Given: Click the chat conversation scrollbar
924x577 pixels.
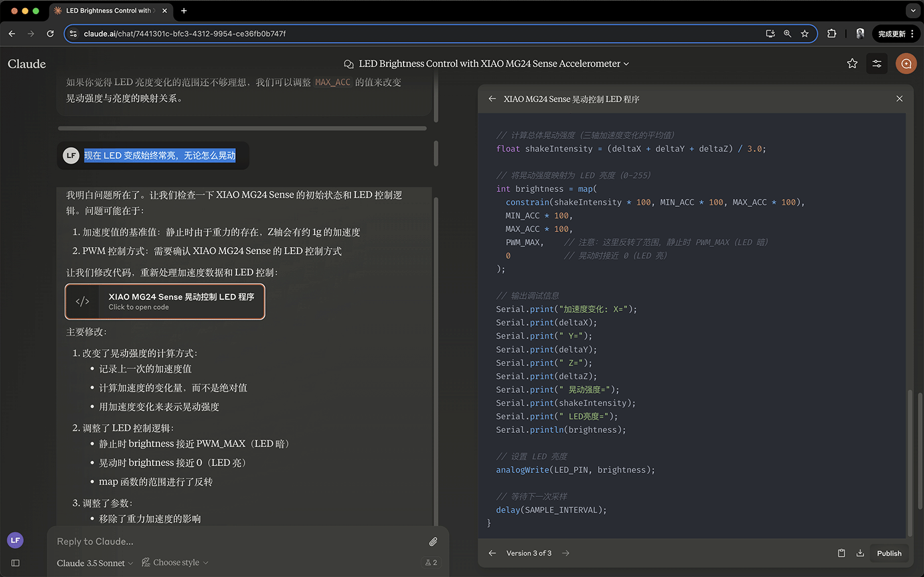Looking at the screenshot, I should (437, 362).
